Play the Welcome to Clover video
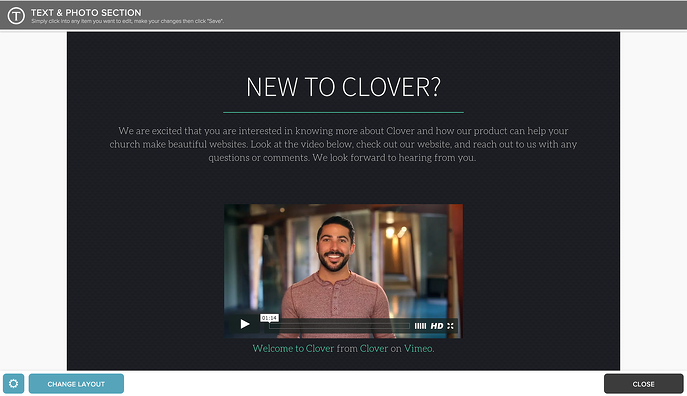Screen dimensions: 687x396 (x=244, y=324)
